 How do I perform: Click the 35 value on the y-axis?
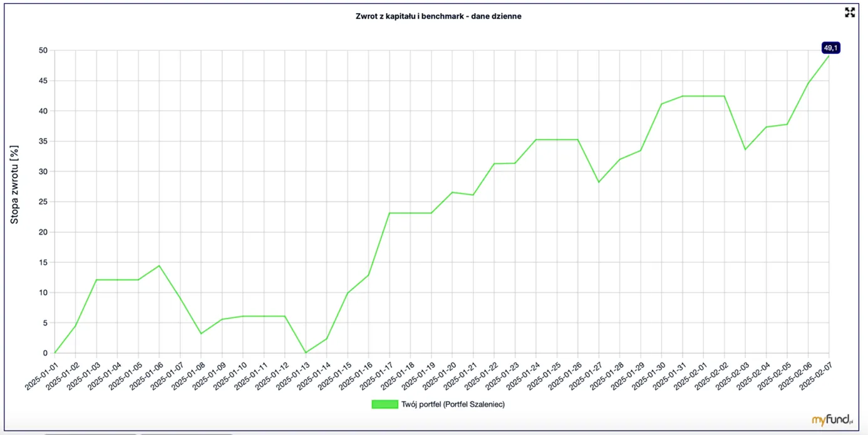click(43, 141)
